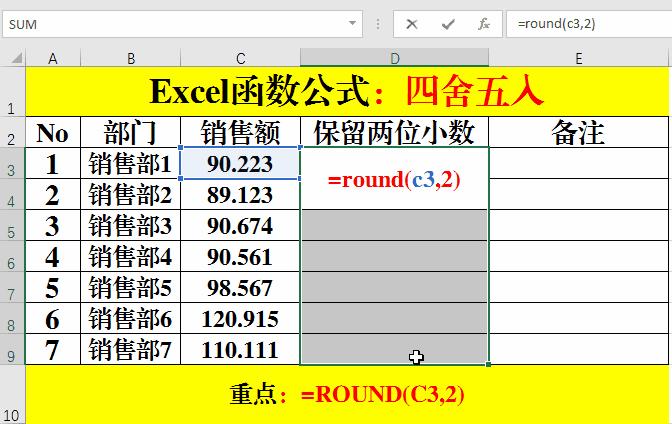This screenshot has height=424, width=672.
Task: Confirm formula with the checkmark icon
Action: coord(448,24)
